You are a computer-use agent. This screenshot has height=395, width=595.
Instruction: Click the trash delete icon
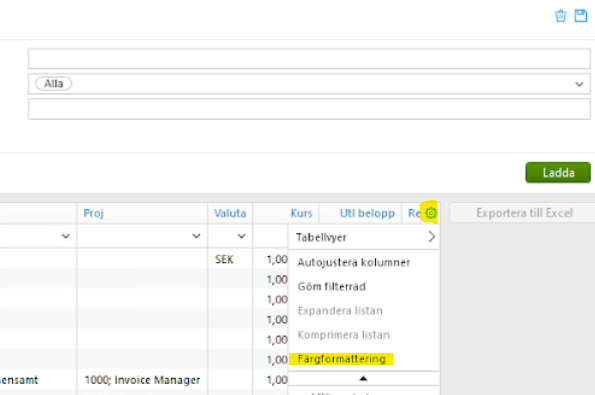[560, 16]
